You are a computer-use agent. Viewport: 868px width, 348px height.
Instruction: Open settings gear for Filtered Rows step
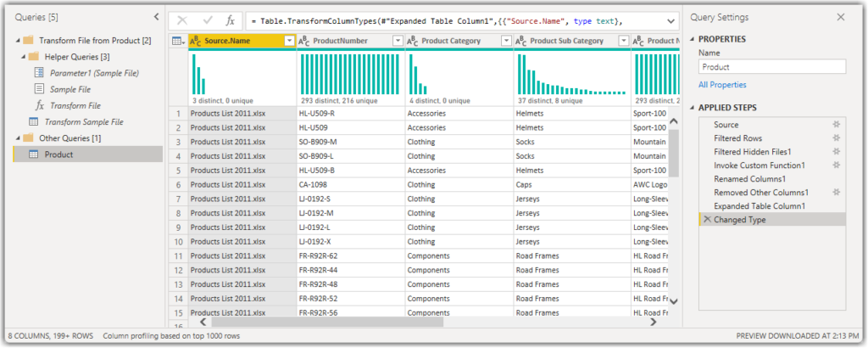point(837,138)
